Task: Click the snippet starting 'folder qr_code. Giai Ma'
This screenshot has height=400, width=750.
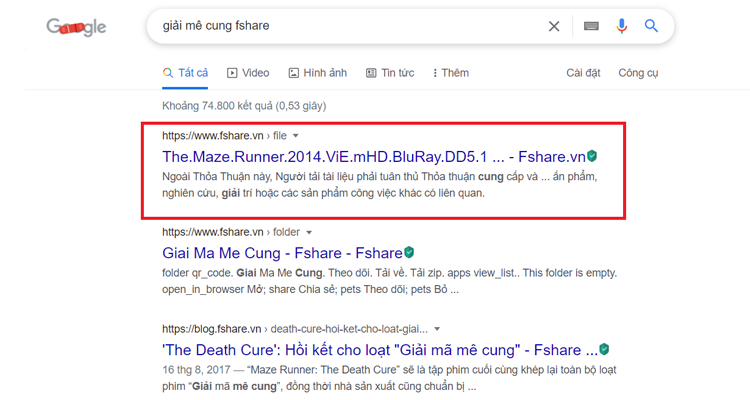Action: pyautogui.click(x=390, y=281)
